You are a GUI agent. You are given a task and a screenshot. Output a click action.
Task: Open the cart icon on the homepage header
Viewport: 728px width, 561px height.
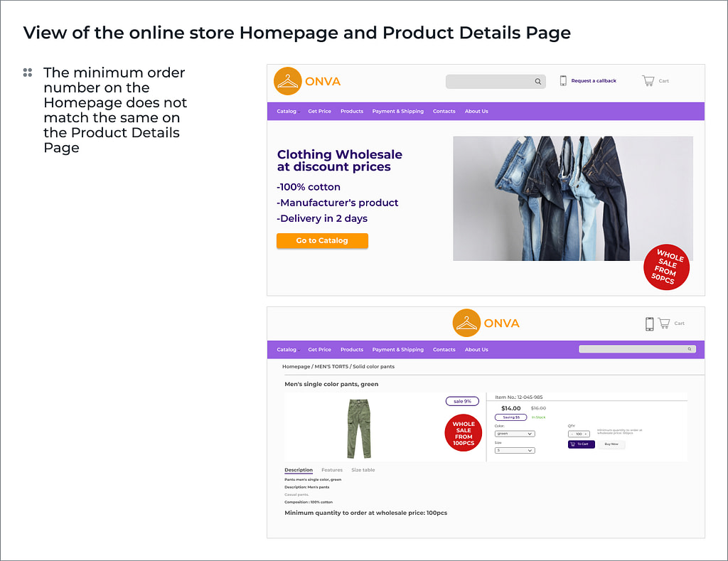click(x=648, y=81)
